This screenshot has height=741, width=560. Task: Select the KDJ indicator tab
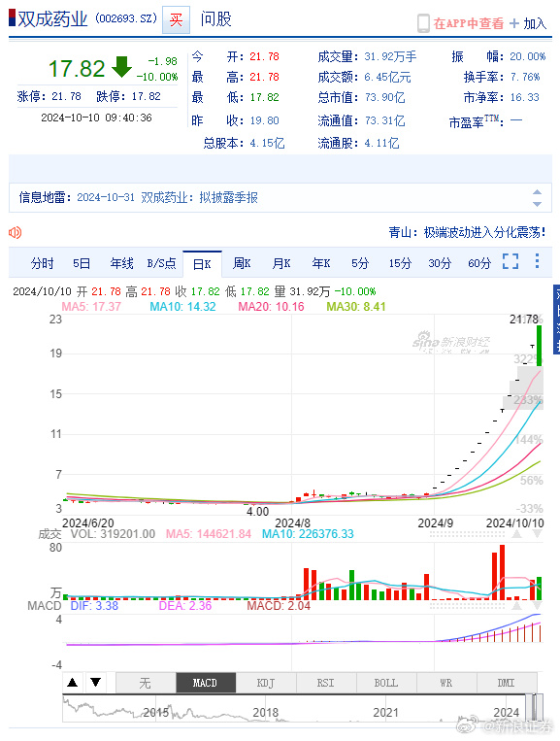point(266,683)
